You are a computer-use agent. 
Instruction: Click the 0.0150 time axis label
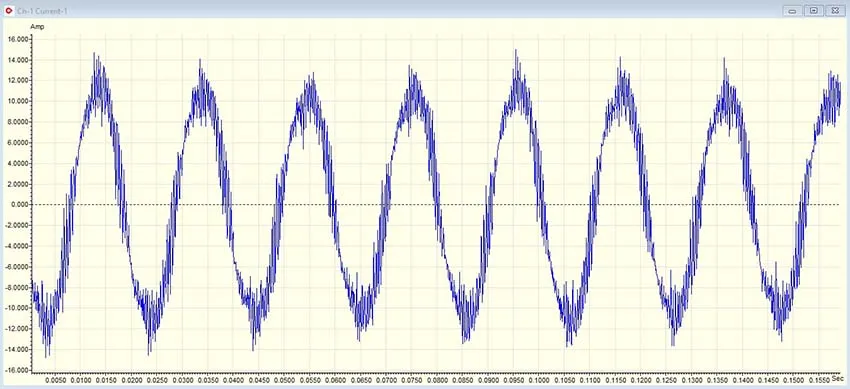coord(107,381)
